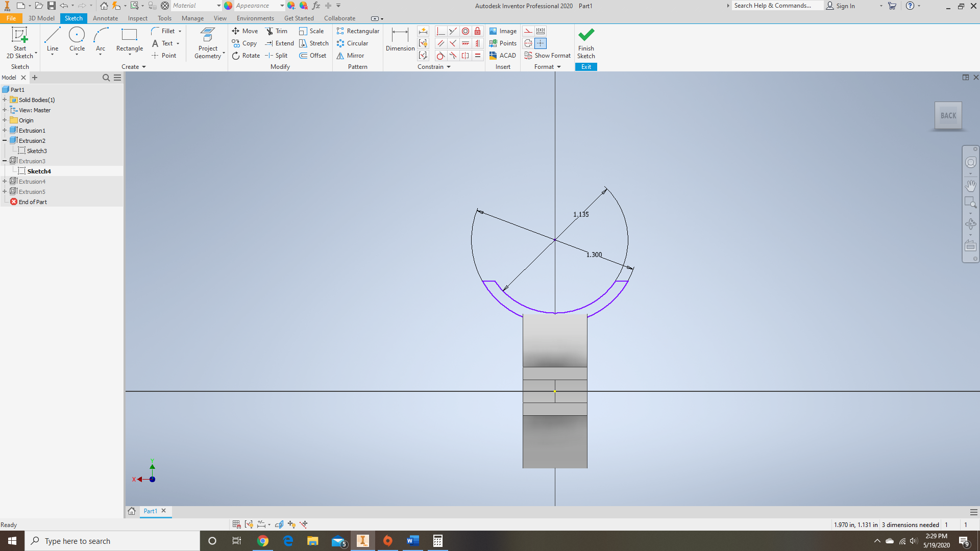The height and width of the screenshot is (551, 980).
Task: Click the Exit panel label button
Action: [x=586, y=67]
